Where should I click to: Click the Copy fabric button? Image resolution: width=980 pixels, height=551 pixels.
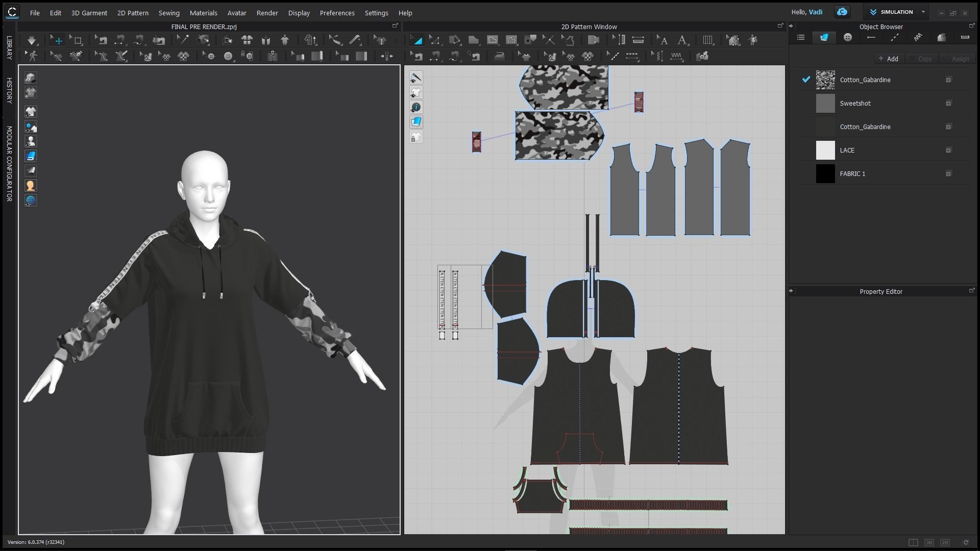point(921,59)
